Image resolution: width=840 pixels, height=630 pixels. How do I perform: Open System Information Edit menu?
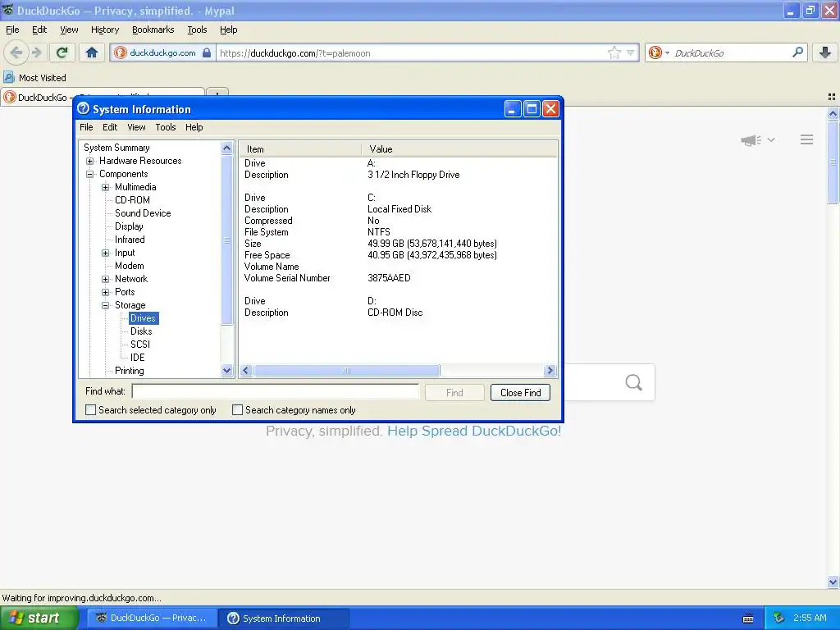110,127
